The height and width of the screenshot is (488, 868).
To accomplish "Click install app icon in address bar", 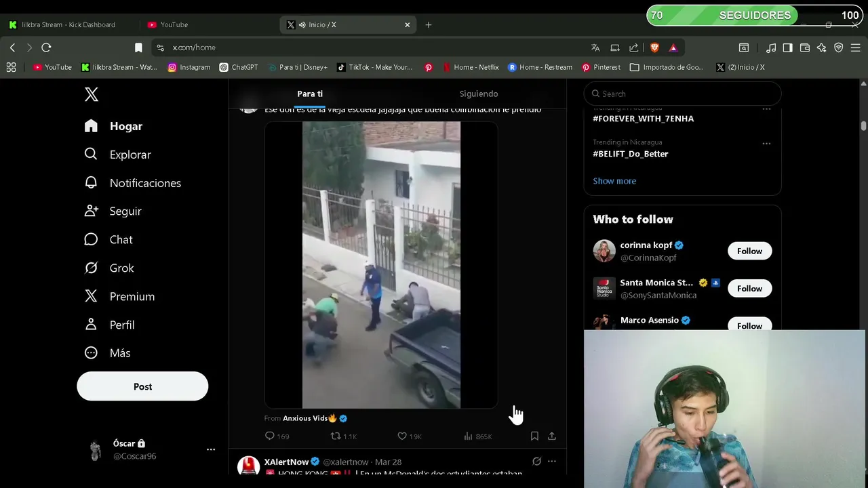I will point(615,47).
